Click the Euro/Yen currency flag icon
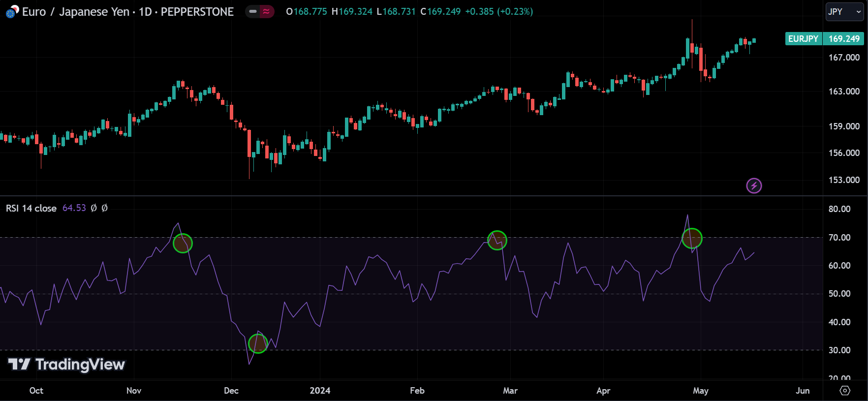Screen dimensions: 868x401 point(12,11)
